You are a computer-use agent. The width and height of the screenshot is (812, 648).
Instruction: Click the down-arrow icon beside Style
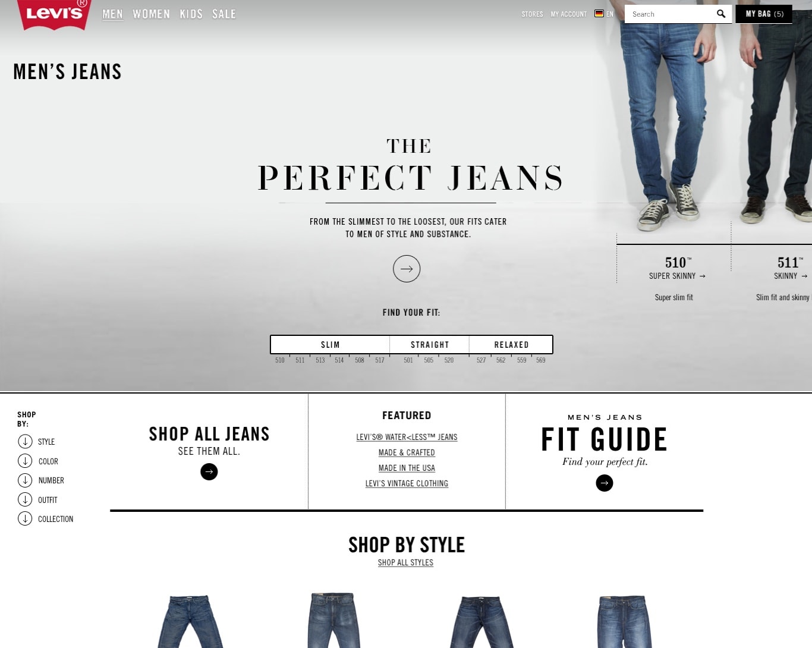point(25,441)
